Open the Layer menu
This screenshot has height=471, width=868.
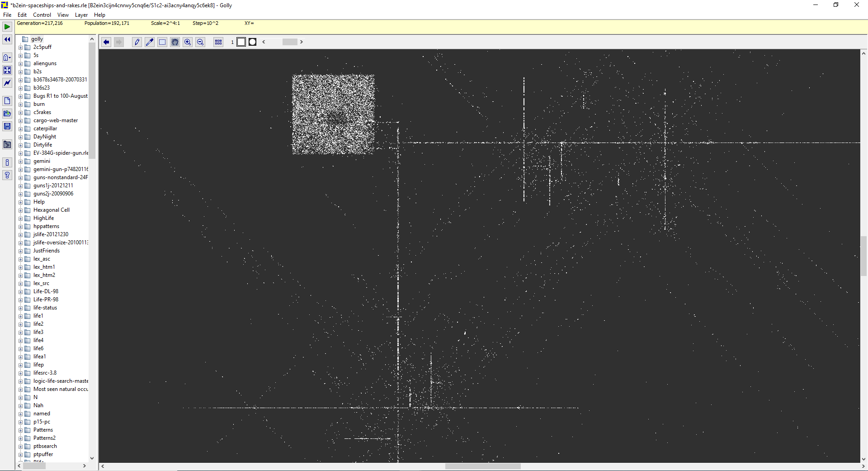pos(81,15)
